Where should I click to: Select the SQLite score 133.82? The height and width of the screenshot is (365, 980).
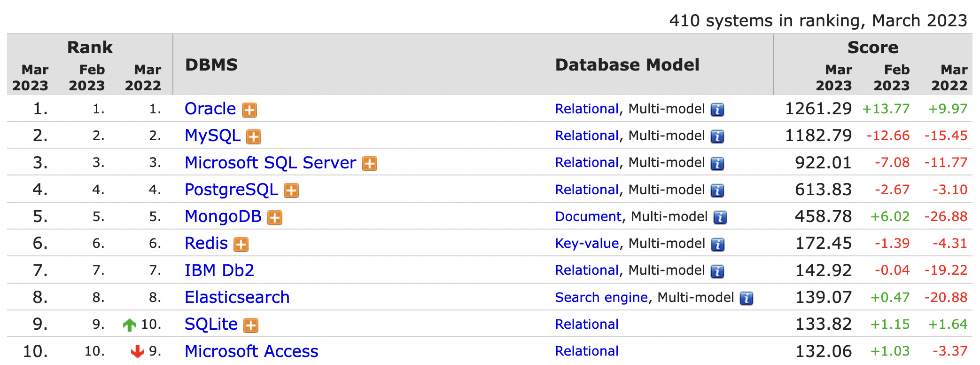pos(823,324)
